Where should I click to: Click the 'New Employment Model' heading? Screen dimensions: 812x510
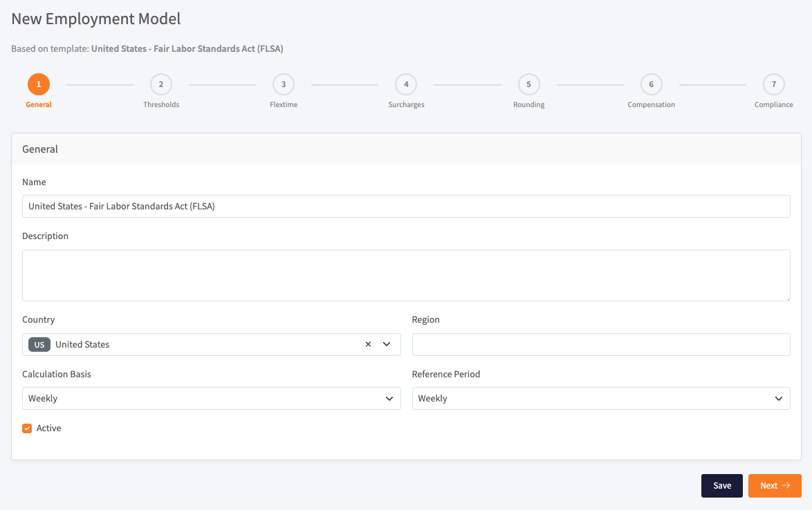tap(96, 19)
